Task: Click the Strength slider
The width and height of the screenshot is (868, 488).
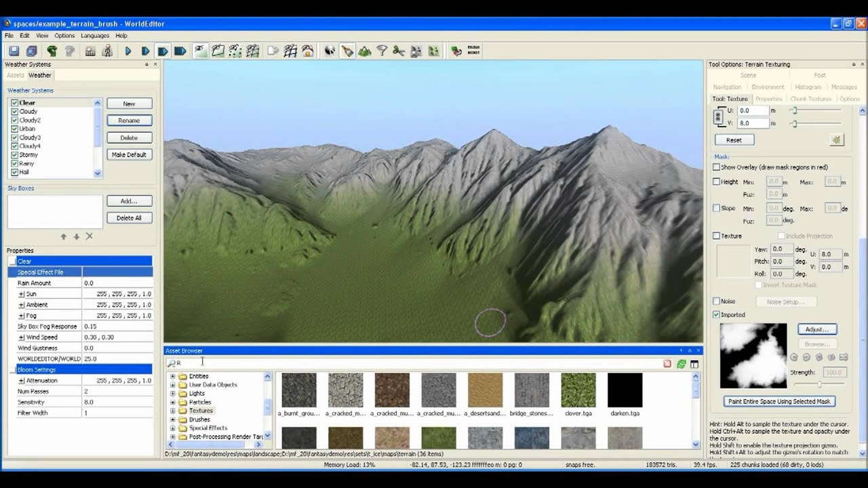Action: coord(819,384)
